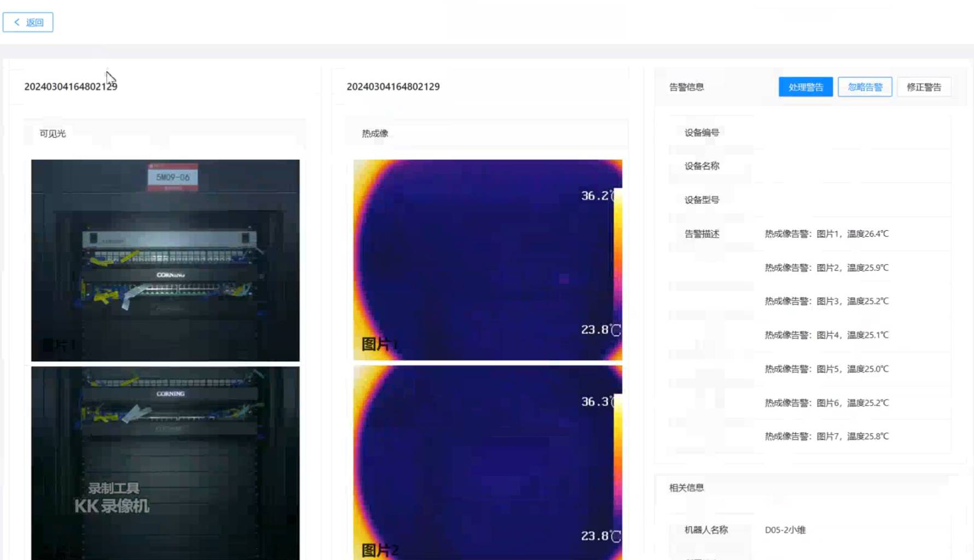The width and height of the screenshot is (974, 560).
Task: Click the 5M09-06 rack label in photo
Action: [173, 177]
